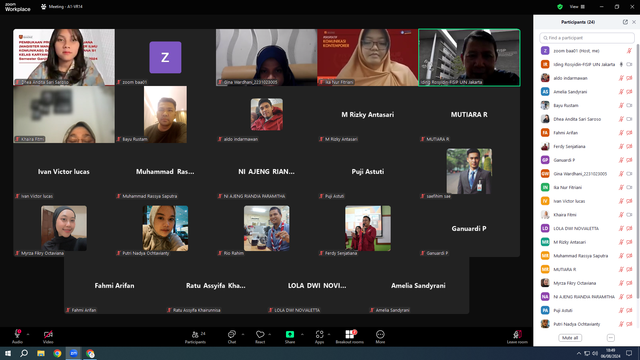Open File Explorer from taskbar
The image size is (640, 360).
click(x=41, y=353)
